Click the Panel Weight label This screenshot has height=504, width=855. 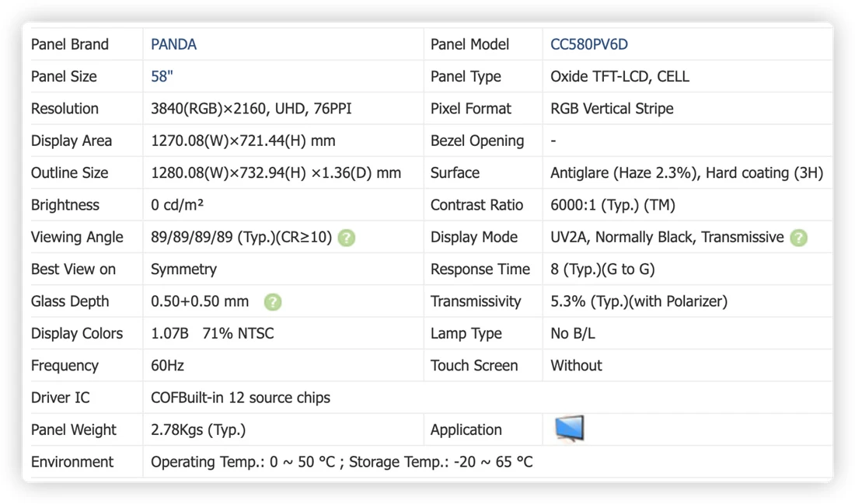coord(74,430)
